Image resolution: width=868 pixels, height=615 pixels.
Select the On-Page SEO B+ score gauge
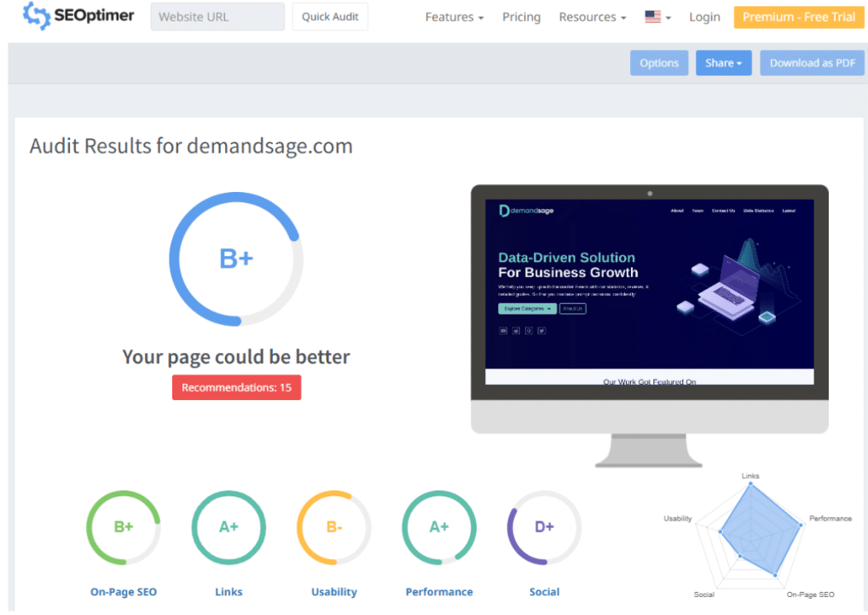point(124,527)
